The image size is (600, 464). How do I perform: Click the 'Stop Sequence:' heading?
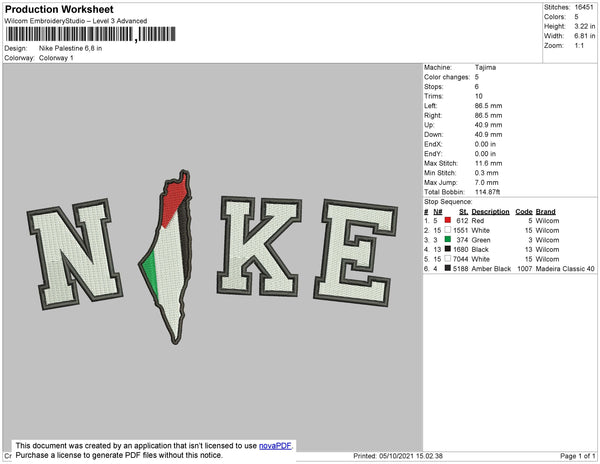tap(448, 202)
